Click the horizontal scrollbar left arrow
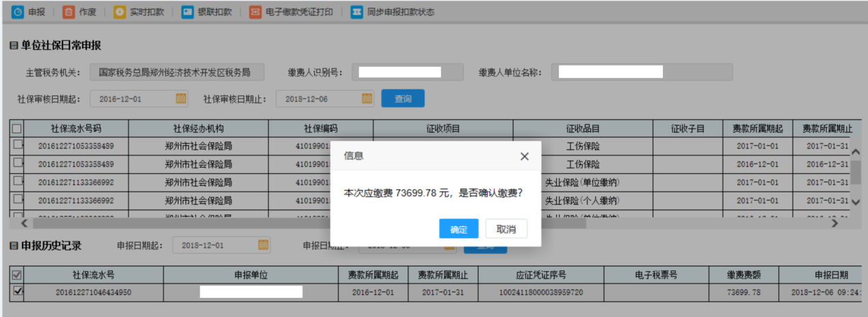868x317 pixels. coord(24,223)
